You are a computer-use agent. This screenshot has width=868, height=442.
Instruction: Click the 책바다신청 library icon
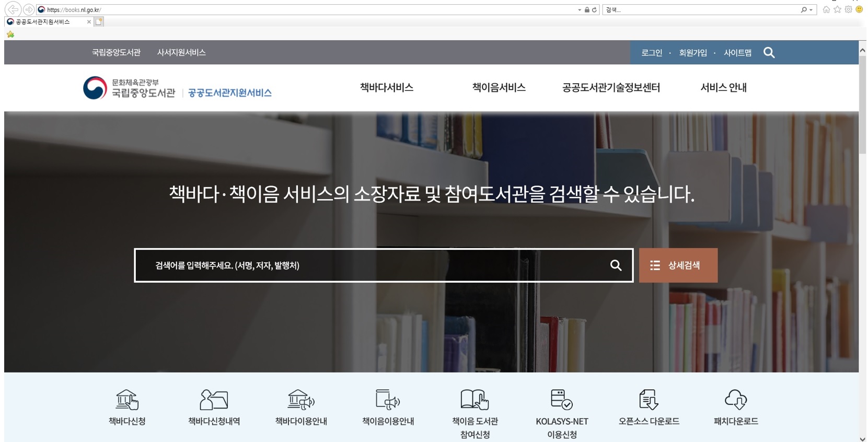[127, 400]
